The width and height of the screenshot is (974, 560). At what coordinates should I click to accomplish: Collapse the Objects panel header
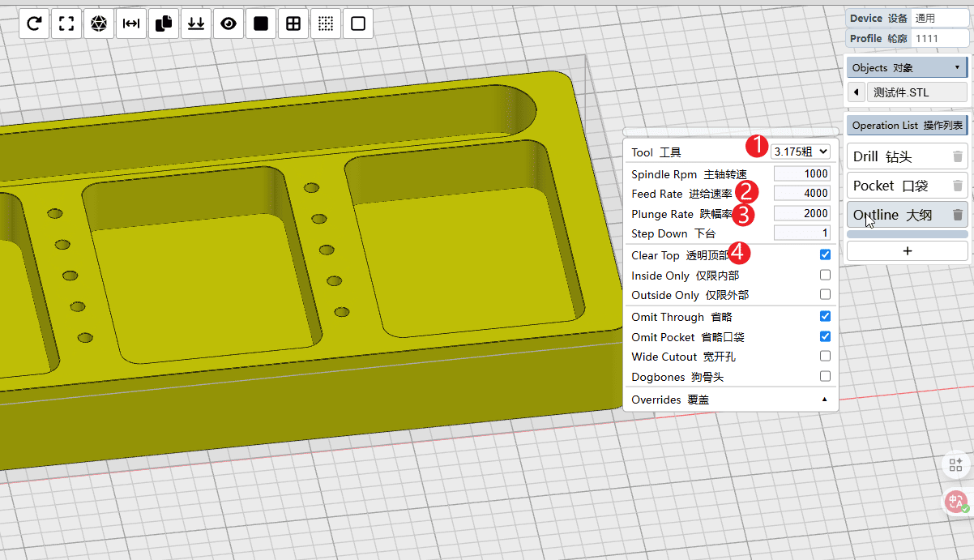pyautogui.click(x=906, y=67)
